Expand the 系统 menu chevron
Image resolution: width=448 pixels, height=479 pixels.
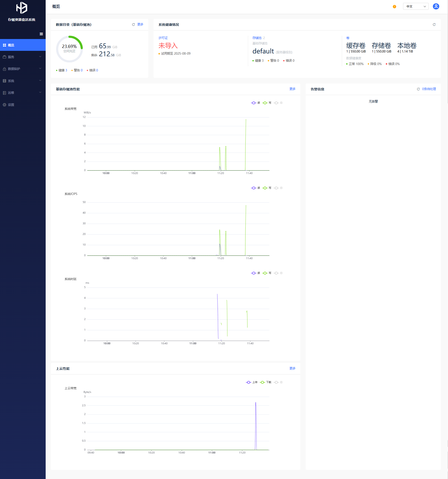tap(40, 80)
